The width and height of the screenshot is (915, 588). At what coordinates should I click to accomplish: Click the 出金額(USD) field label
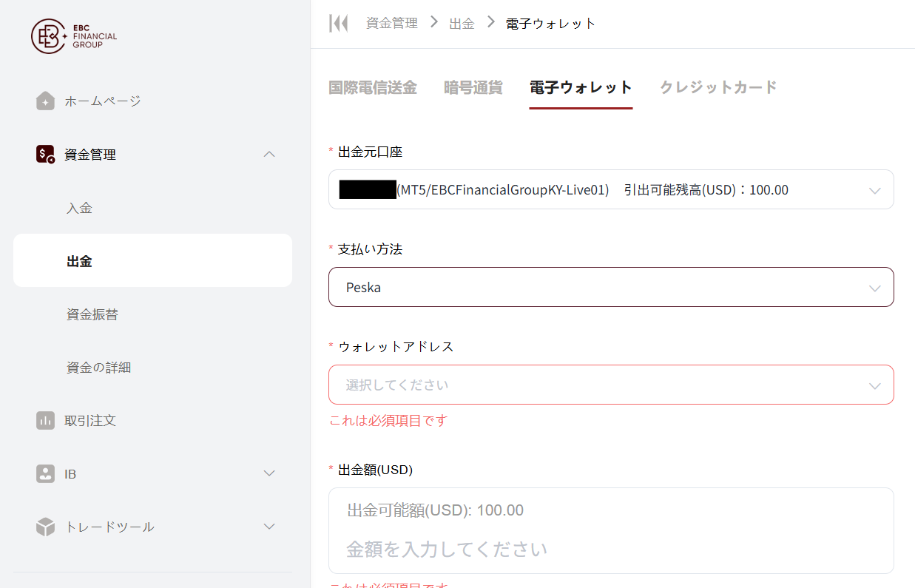coord(375,469)
